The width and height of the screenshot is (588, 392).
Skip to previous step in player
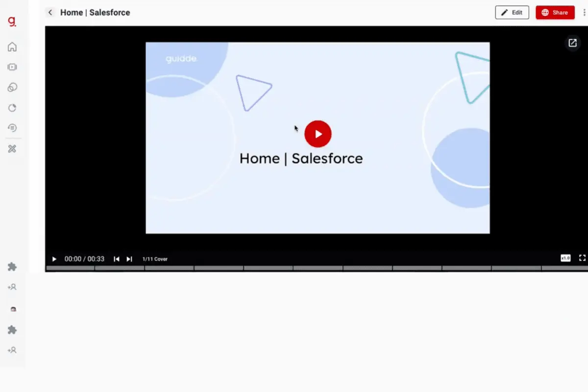117,259
